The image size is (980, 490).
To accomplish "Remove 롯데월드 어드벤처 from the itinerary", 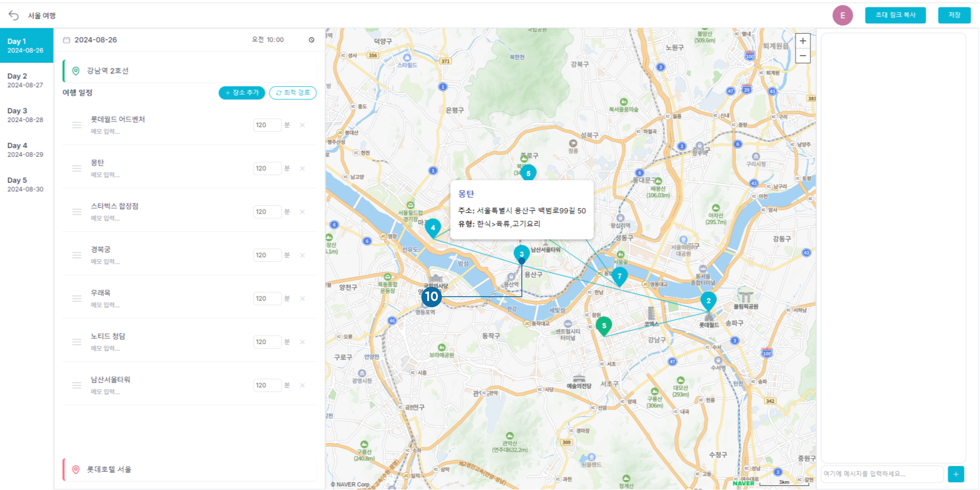I will pyautogui.click(x=302, y=125).
